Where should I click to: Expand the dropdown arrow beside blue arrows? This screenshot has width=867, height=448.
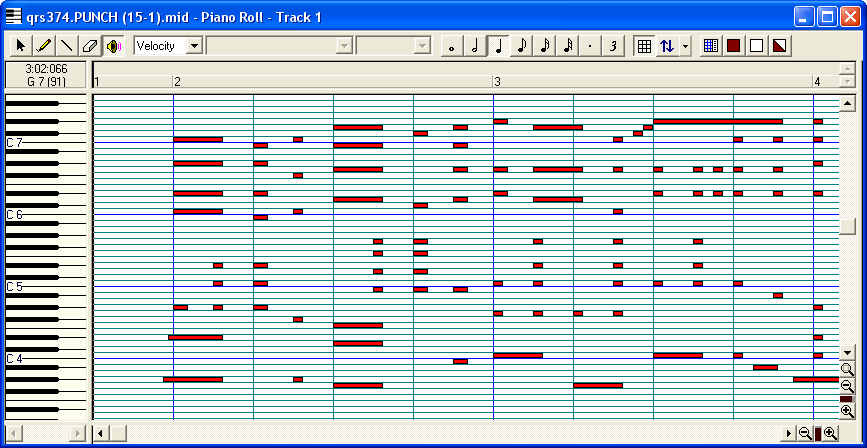(x=685, y=46)
